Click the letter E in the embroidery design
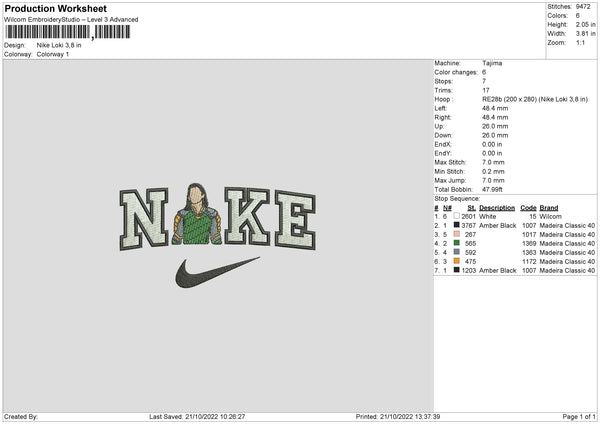This screenshot has width=600, height=424. (x=295, y=220)
